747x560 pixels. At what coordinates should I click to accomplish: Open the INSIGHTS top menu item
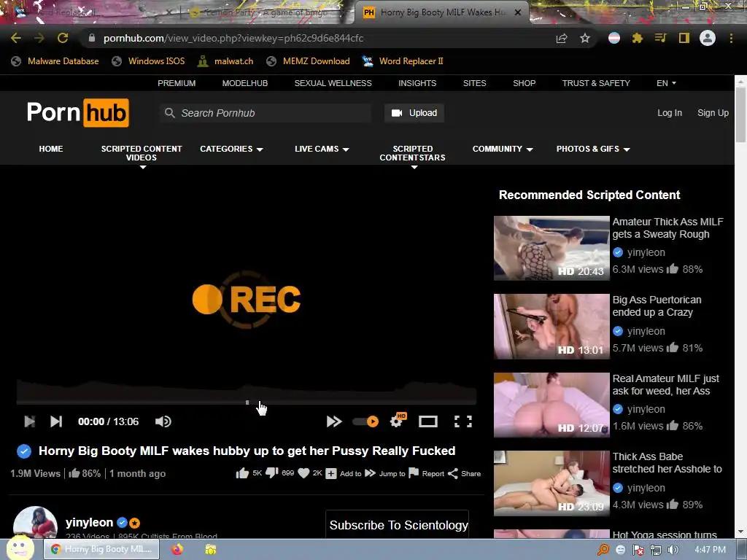coord(417,83)
